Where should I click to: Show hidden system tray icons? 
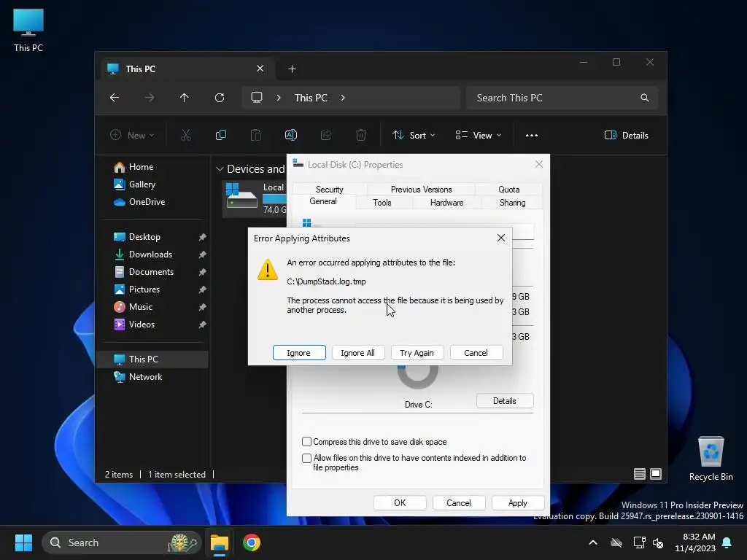point(593,542)
